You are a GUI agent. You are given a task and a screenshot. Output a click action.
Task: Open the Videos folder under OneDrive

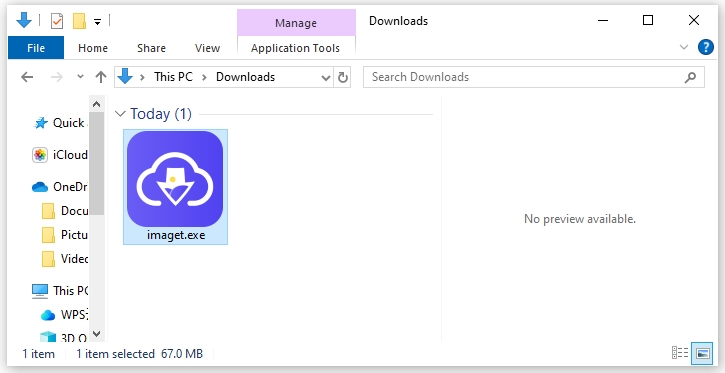pos(74,259)
